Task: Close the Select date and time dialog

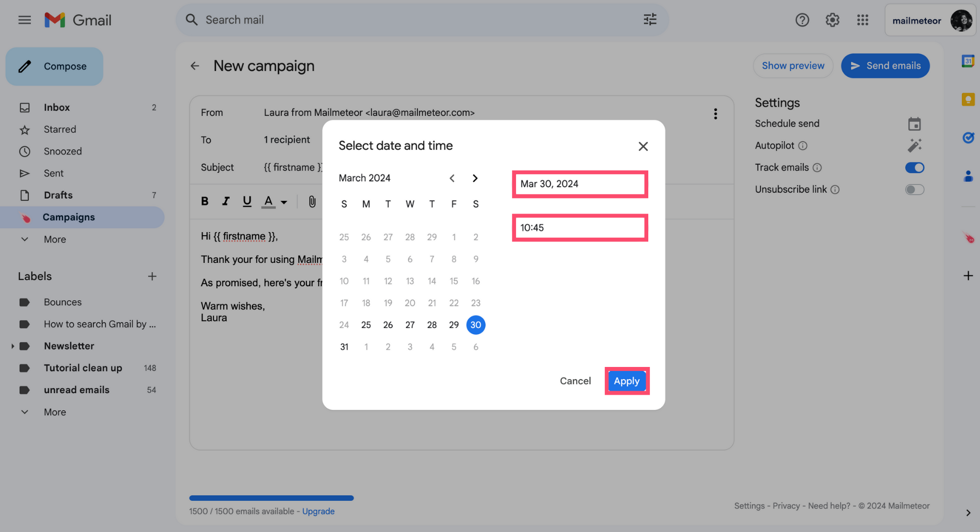Action: 643,146
